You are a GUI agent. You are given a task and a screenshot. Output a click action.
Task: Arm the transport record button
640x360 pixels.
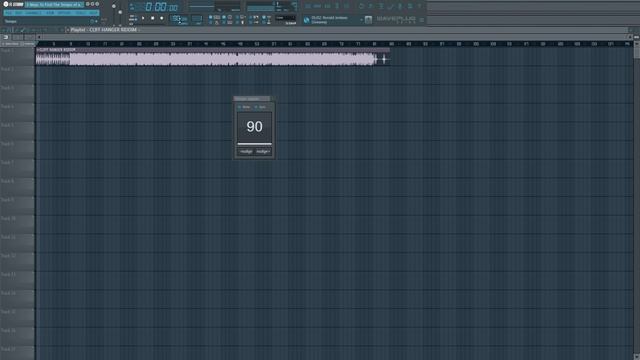click(x=162, y=18)
